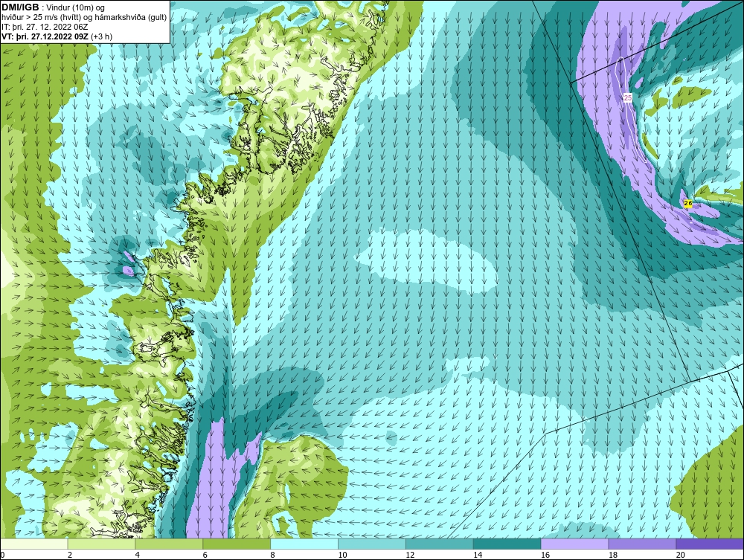The height and width of the screenshot is (560, 744).
Task: Click the dark purple legend block above 20
Action: [x=711, y=544]
